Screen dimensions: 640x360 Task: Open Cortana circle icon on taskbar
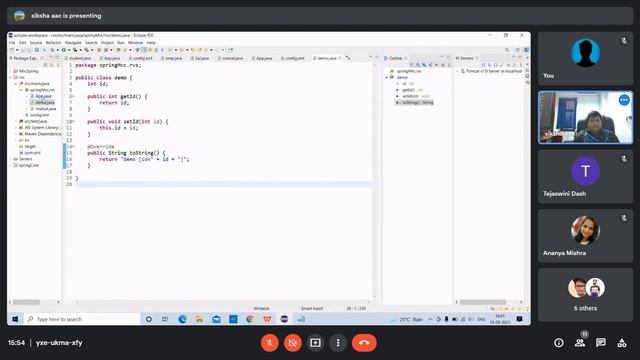click(149, 319)
